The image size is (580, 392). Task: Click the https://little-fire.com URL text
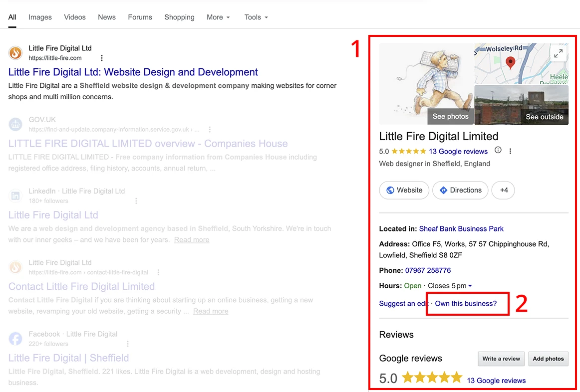pyautogui.click(x=55, y=58)
